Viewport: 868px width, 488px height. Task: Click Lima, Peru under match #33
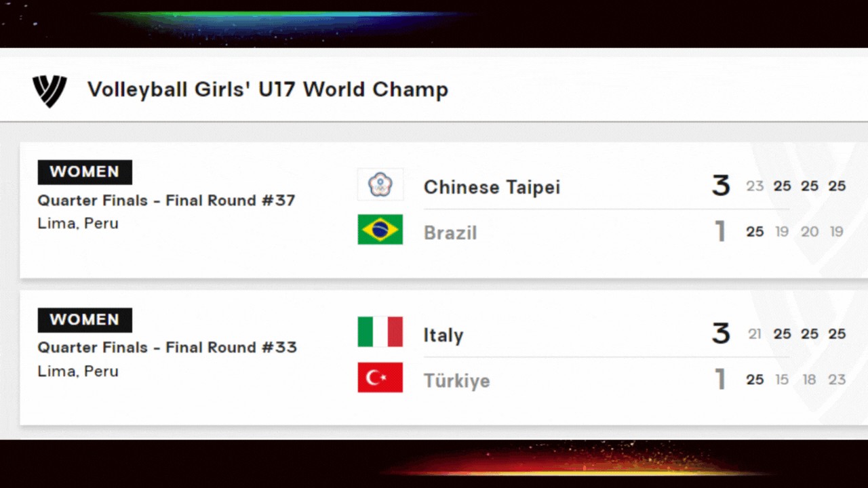tap(78, 371)
